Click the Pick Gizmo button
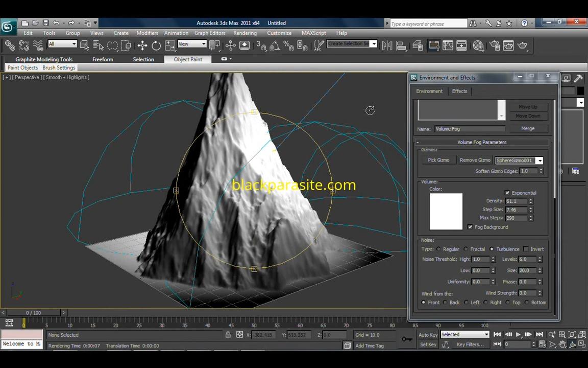The image size is (588, 368). coord(438,160)
